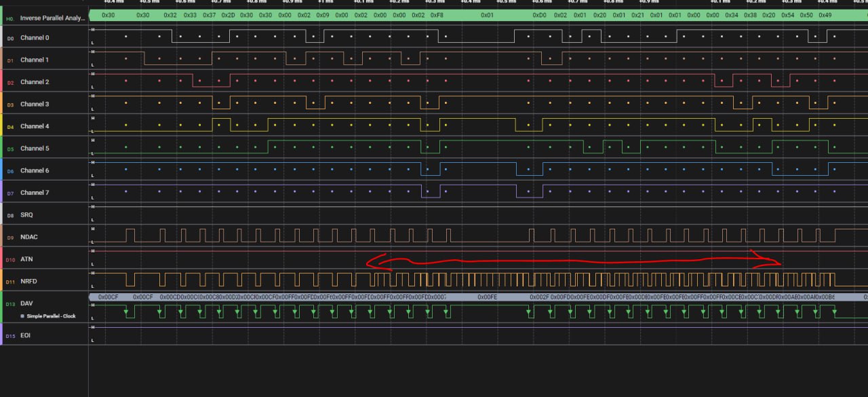The width and height of the screenshot is (868, 397).
Task: Click the D8 badge next to SRQ
Action: (9, 215)
